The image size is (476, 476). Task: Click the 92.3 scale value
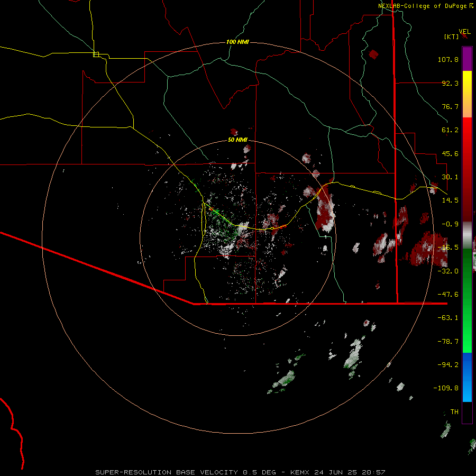(450, 83)
